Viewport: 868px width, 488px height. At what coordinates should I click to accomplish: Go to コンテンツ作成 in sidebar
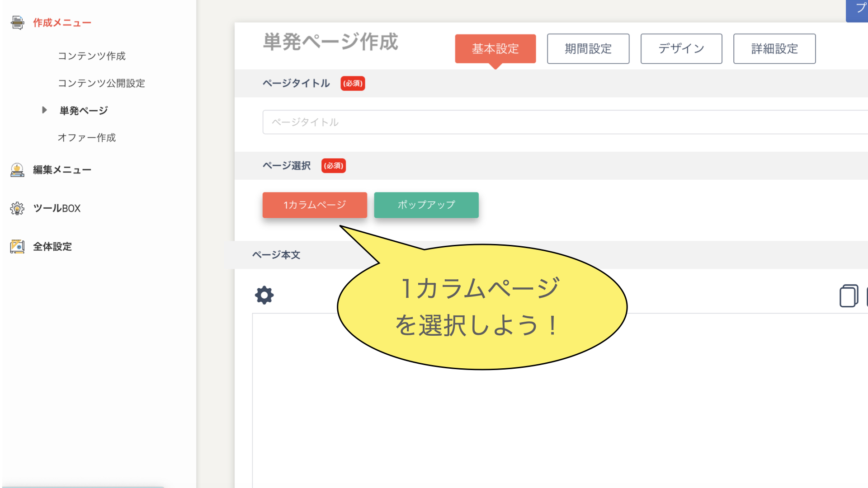pos(92,56)
